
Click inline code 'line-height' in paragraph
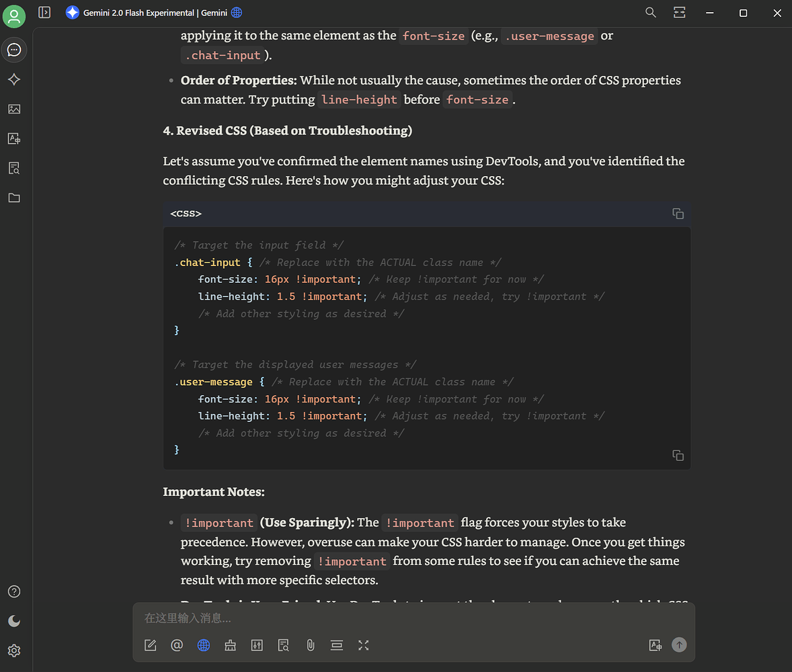(359, 100)
